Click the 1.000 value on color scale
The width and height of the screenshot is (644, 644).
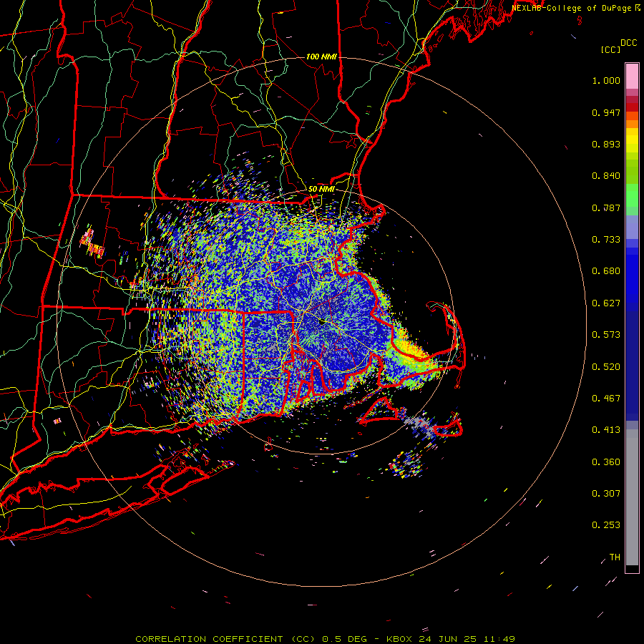click(x=606, y=80)
